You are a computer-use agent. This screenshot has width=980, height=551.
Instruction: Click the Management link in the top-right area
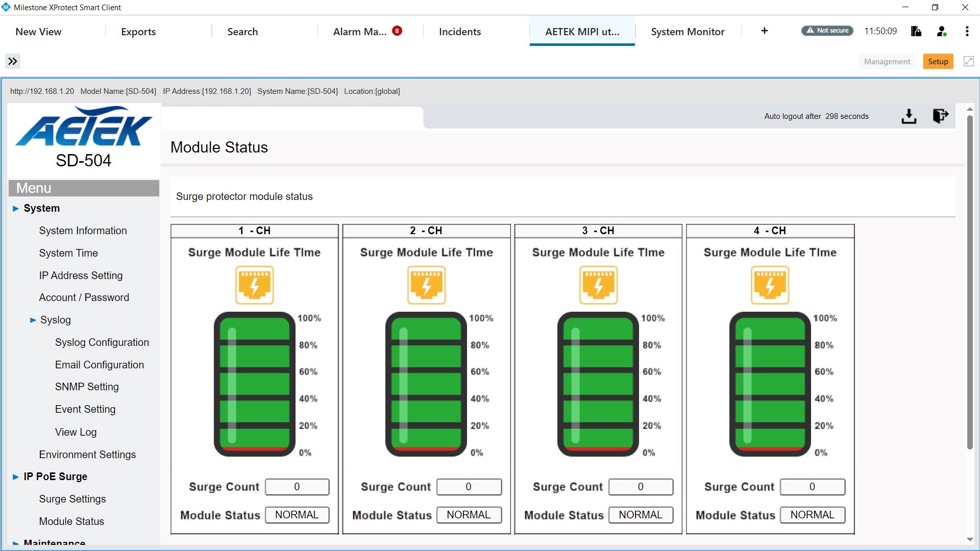pos(887,61)
